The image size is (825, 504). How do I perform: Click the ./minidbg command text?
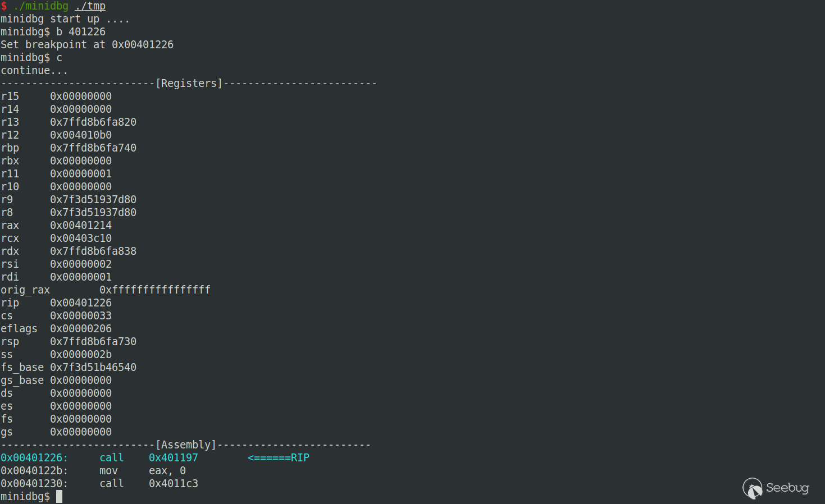pos(41,6)
